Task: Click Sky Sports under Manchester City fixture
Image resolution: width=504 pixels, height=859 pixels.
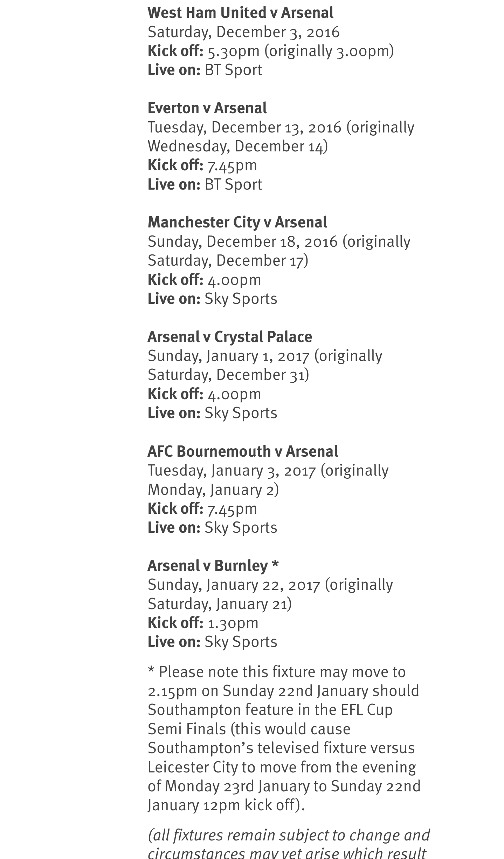Action: pyautogui.click(x=241, y=299)
